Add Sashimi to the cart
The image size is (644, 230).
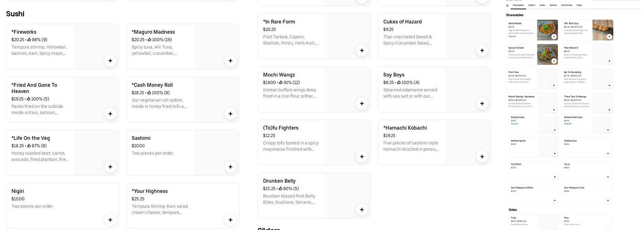[230, 167]
